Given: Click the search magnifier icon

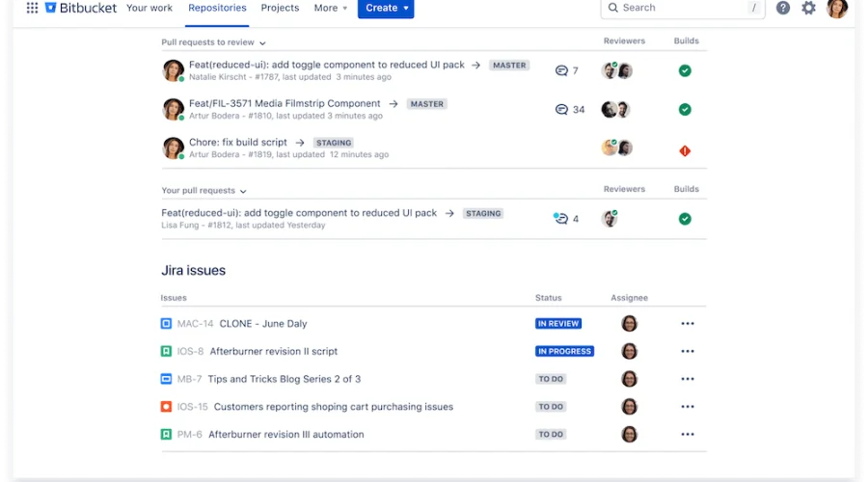Looking at the screenshot, I should pyautogui.click(x=612, y=8).
